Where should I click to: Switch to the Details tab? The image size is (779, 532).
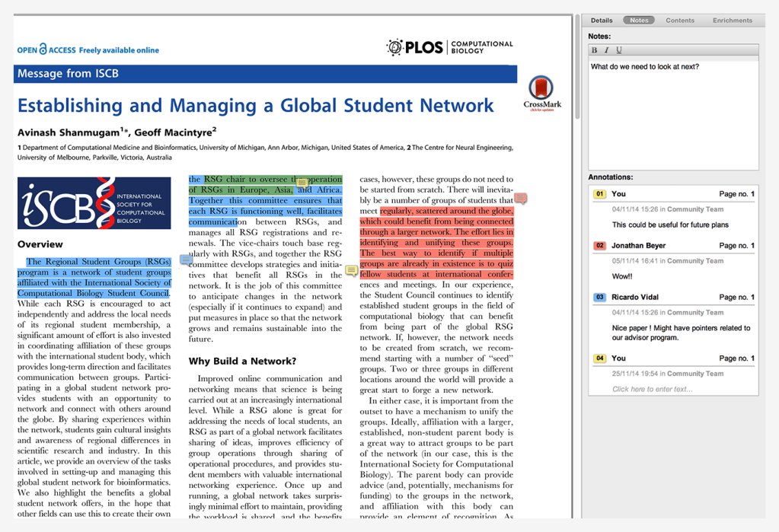coord(602,21)
